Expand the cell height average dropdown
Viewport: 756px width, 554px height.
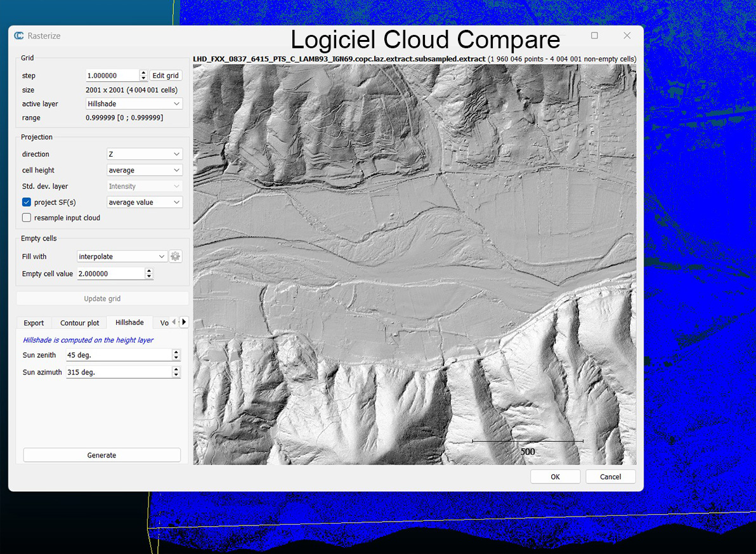tap(144, 170)
